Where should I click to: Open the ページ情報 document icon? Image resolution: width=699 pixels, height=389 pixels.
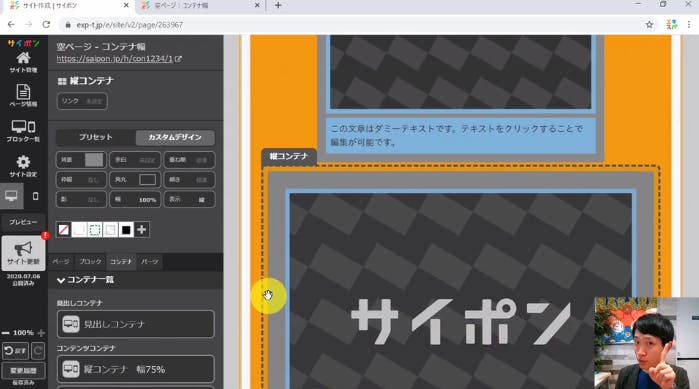point(23,95)
